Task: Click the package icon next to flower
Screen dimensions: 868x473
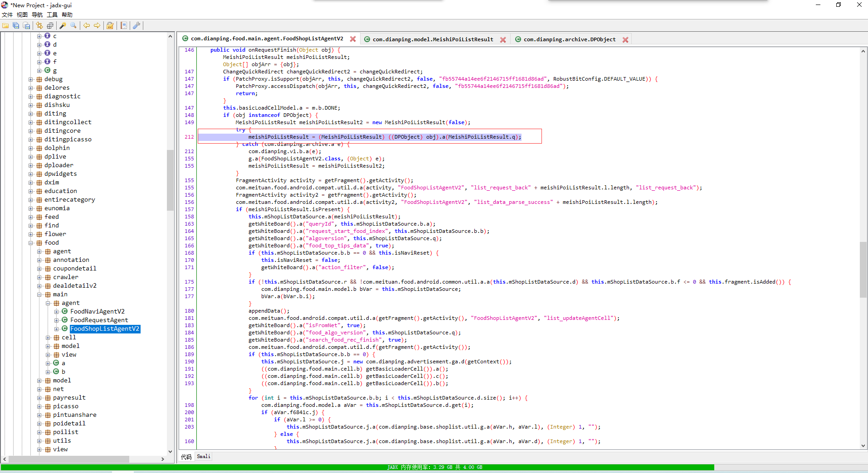Action: 39,234
